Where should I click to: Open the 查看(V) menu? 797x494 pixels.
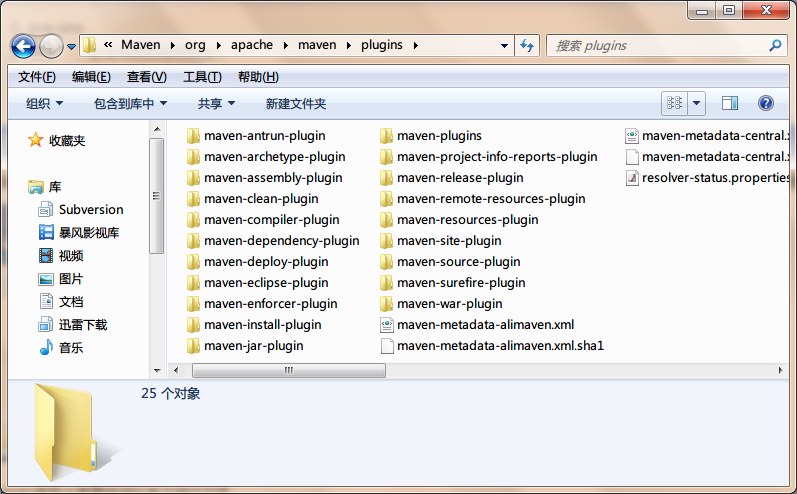point(146,77)
